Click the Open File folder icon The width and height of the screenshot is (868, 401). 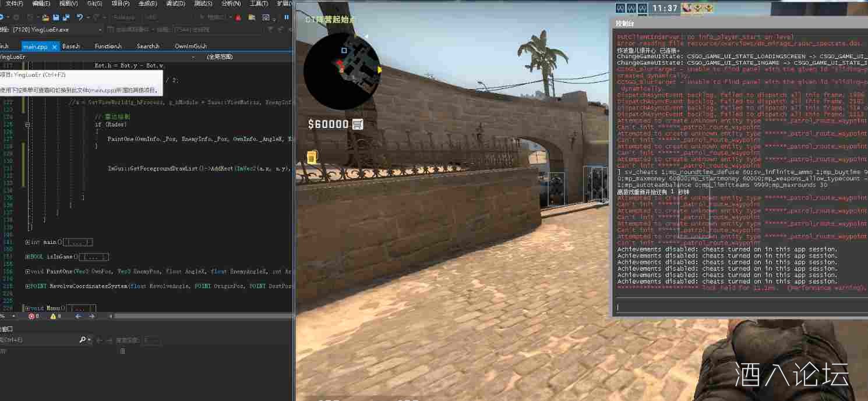[45, 17]
